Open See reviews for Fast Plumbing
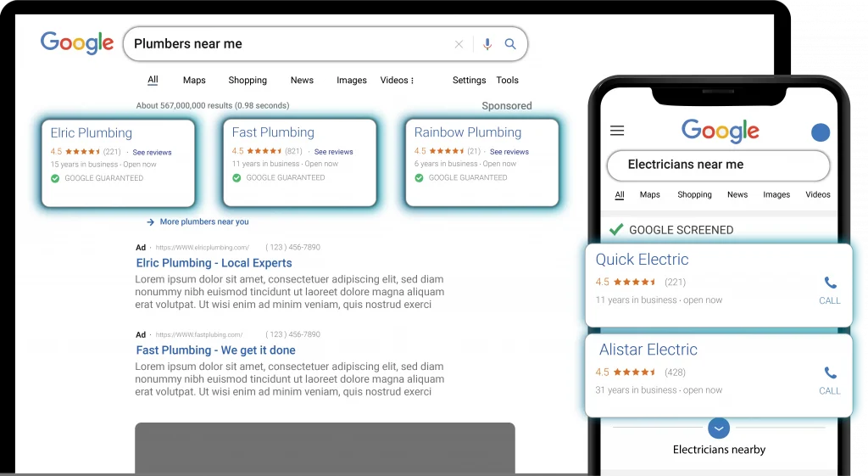 click(x=333, y=152)
